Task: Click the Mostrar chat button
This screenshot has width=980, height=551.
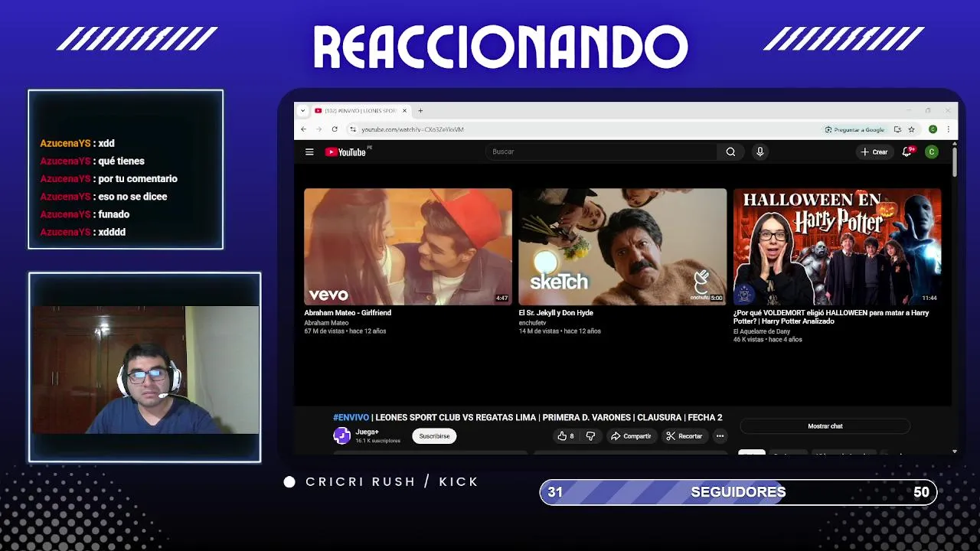Action: pyautogui.click(x=825, y=426)
